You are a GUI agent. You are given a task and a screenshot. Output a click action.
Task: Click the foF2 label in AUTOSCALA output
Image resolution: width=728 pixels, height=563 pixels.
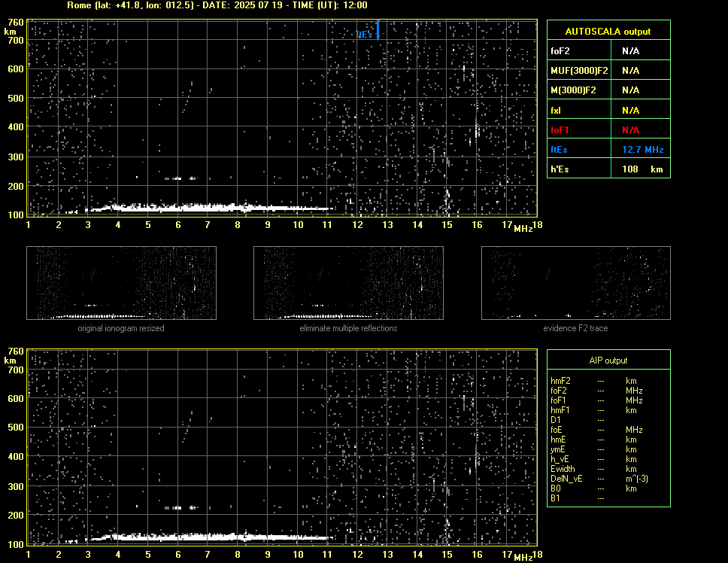(x=560, y=51)
